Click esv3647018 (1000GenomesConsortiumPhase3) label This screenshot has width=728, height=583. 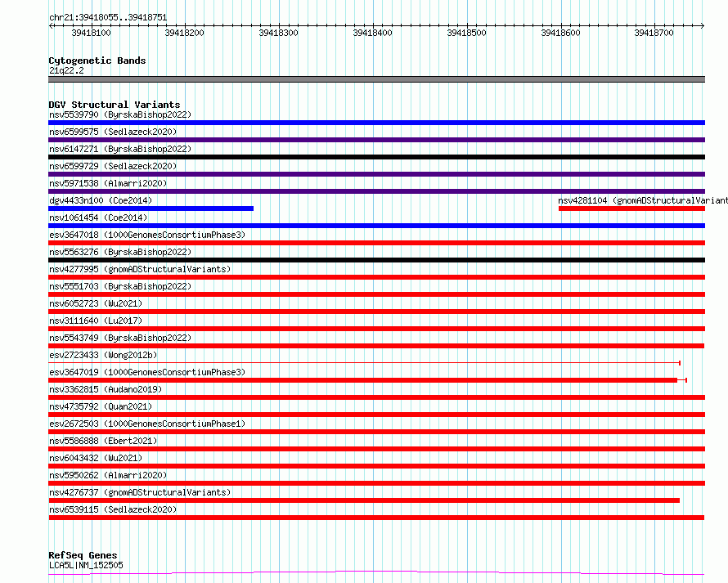[147, 235]
